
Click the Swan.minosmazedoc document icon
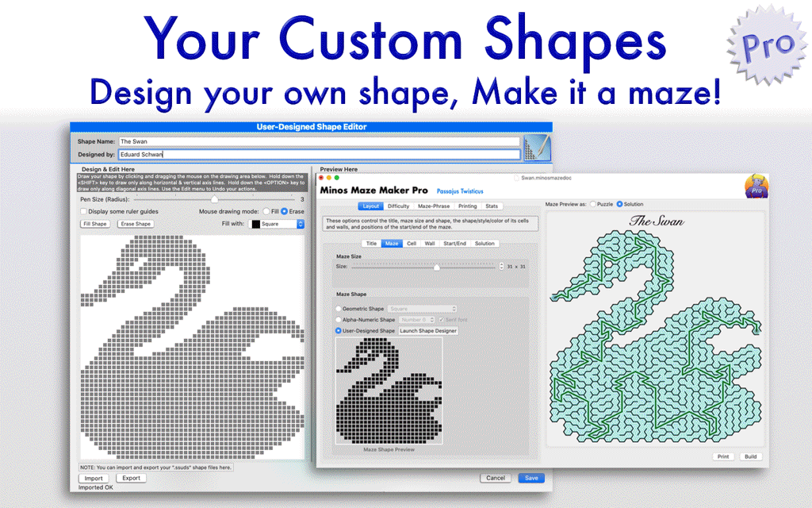click(x=517, y=179)
